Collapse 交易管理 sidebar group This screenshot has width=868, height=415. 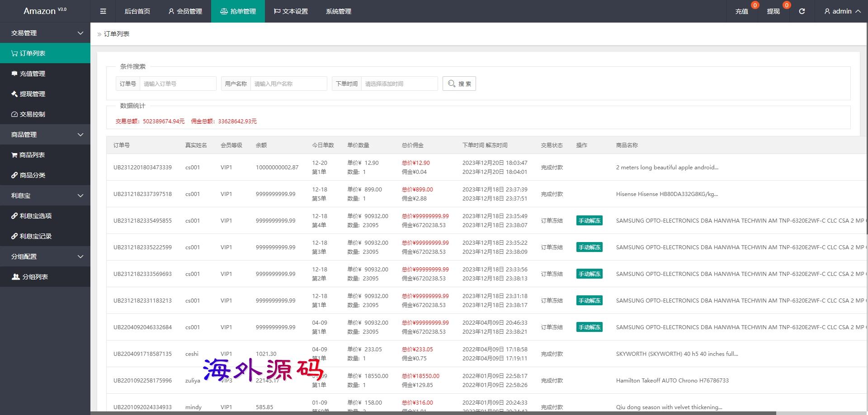pyautogui.click(x=45, y=33)
